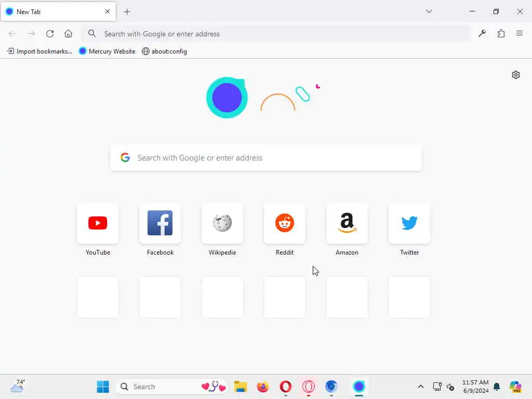
Task: Open the Mercury Website bookmark
Action: (107, 51)
